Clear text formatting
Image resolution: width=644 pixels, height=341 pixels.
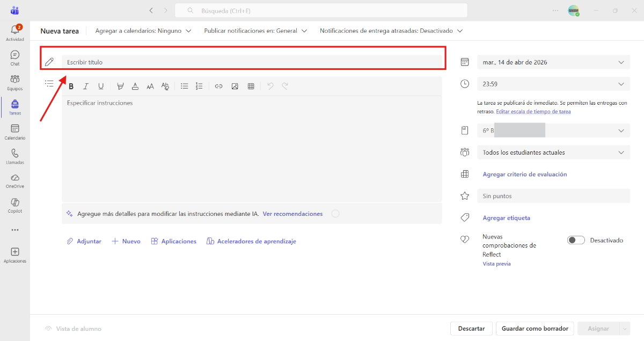(165, 86)
